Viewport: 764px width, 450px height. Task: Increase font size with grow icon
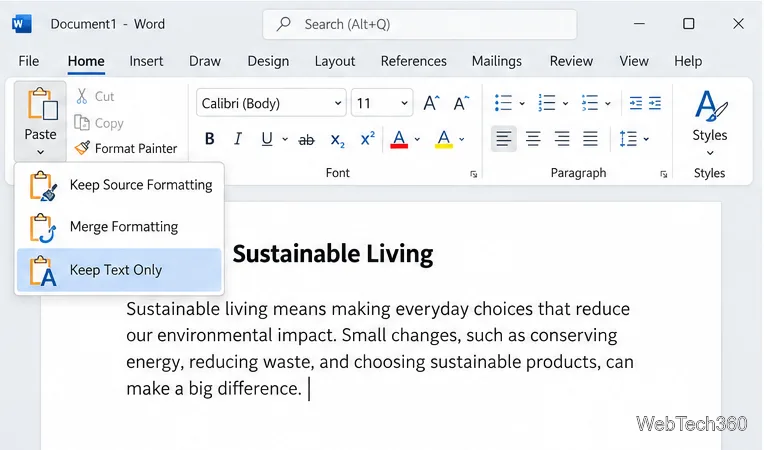pos(431,103)
